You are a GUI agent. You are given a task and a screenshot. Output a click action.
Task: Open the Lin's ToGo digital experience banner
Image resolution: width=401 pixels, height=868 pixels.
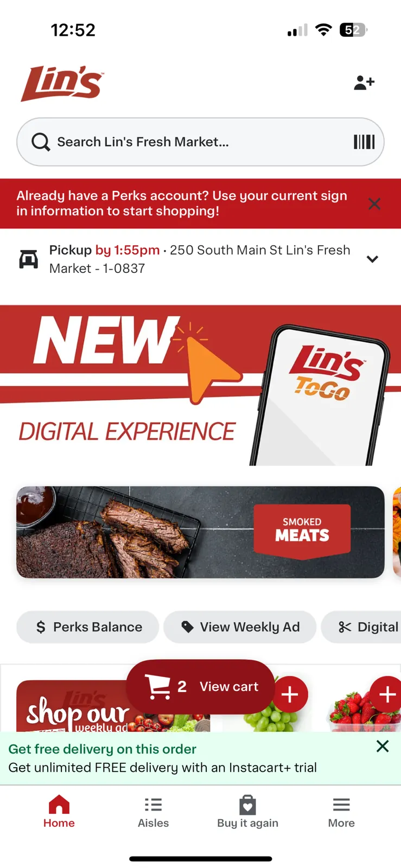[200, 386]
